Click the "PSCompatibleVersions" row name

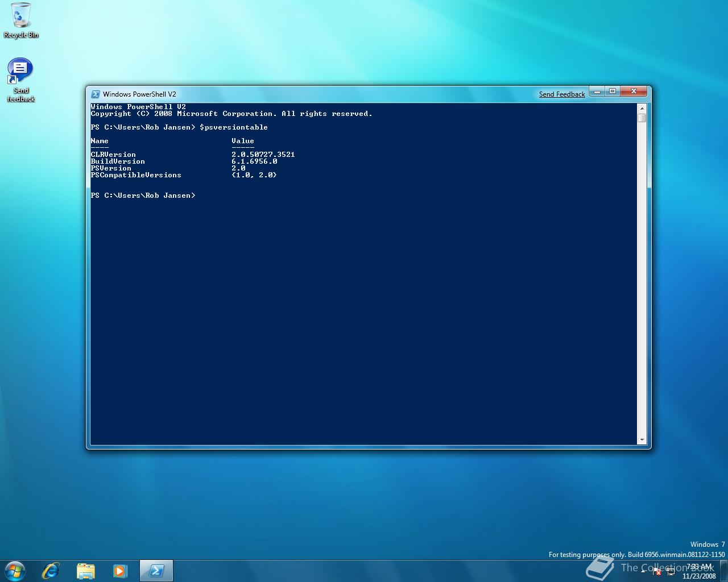[x=136, y=175]
